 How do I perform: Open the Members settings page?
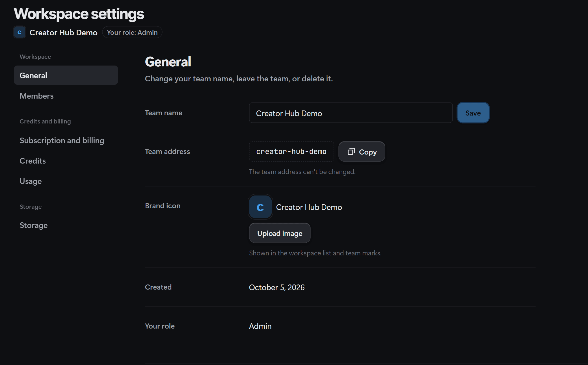[x=66, y=96]
